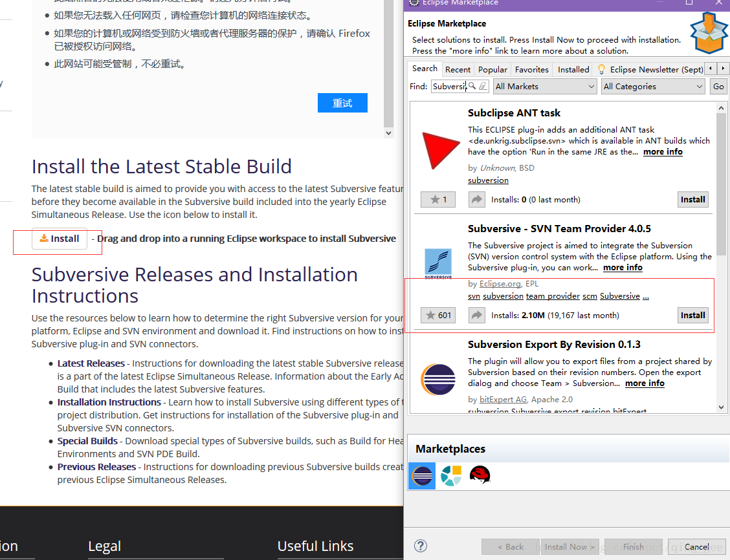Image resolution: width=730 pixels, height=560 pixels.
Task: Click the share arrow for Subclipse ANT task
Action: pos(476,200)
